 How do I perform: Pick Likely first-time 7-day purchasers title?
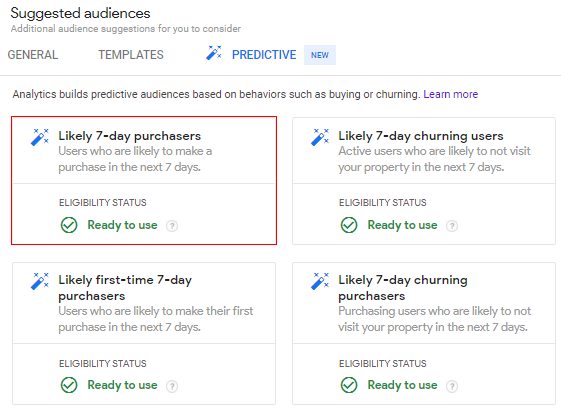point(125,288)
